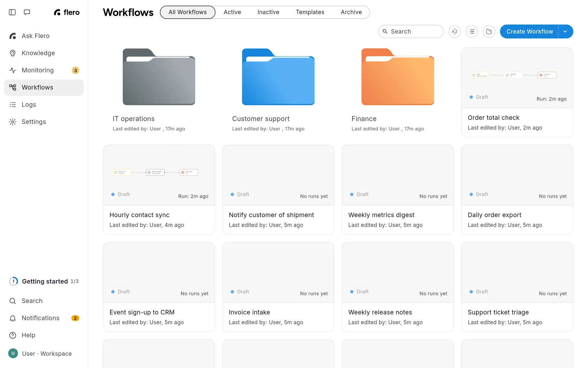Screen dimensions: 588x368
Task: Click the A-Z sort icon
Action: (x=455, y=31)
